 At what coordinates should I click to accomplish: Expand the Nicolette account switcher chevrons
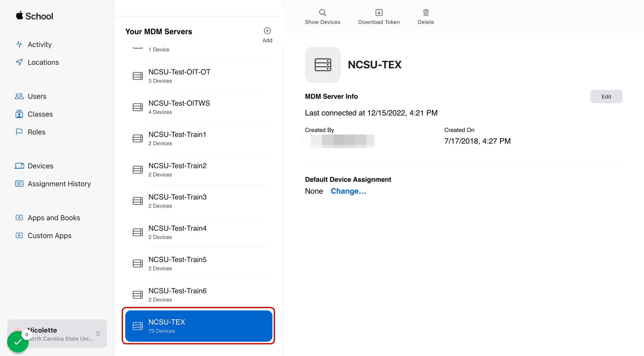tap(98, 334)
